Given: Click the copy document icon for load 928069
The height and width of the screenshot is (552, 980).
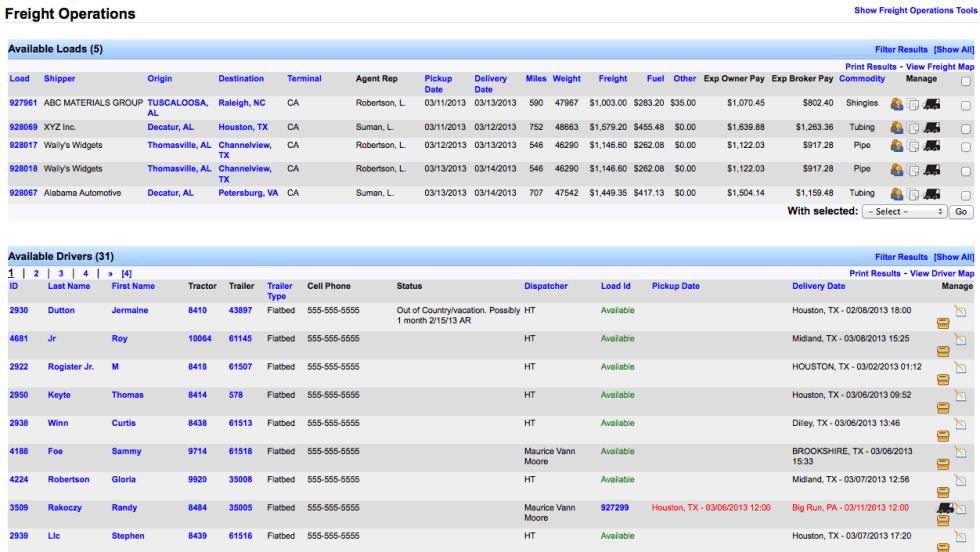Looking at the screenshot, I should pyautogui.click(x=913, y=129).
